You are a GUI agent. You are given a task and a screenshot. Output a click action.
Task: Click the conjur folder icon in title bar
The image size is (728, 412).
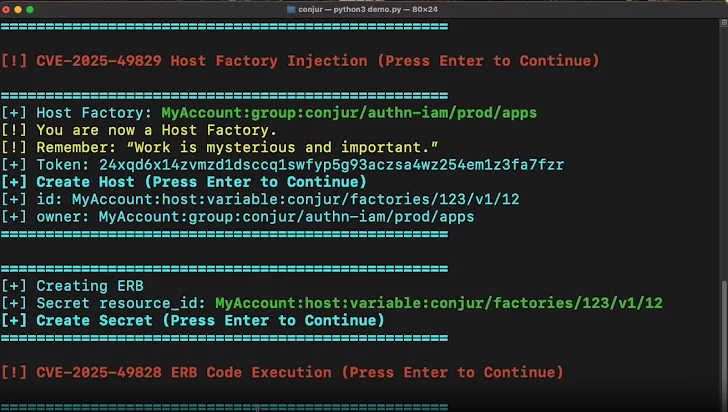pyautogui.click(x=291, y=8)
